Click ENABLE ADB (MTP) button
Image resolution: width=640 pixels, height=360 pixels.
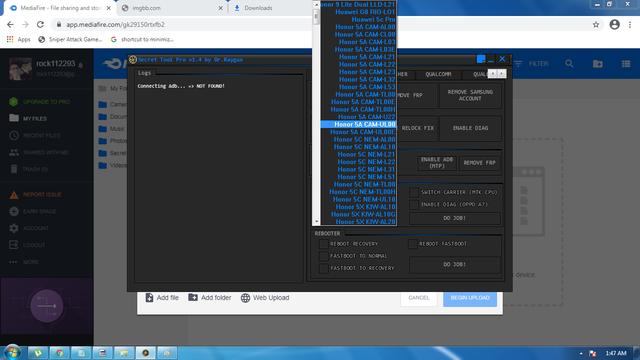tap(437, 163)
